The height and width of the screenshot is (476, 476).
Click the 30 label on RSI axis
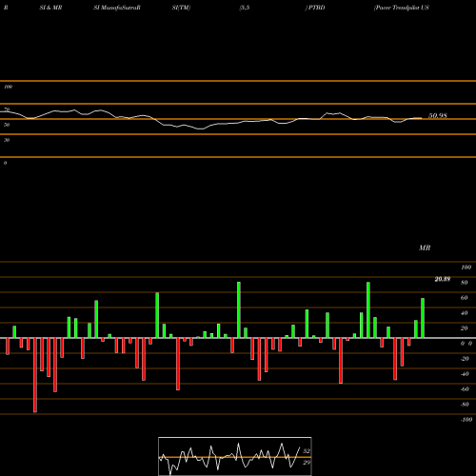(7, 140)
